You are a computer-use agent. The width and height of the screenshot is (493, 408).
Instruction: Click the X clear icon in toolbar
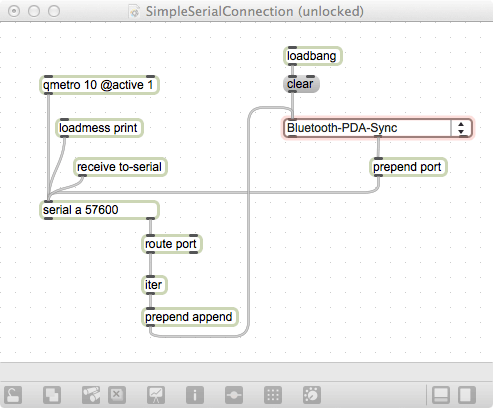117,395
